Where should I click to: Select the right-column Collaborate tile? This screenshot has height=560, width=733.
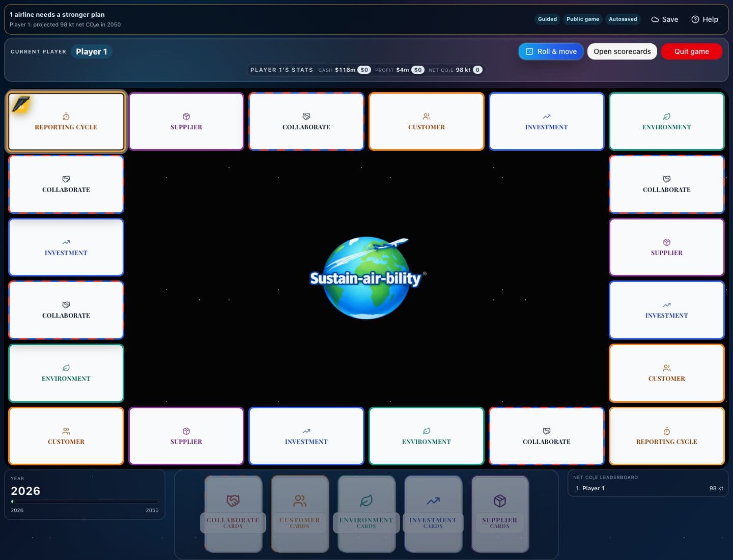667,184
